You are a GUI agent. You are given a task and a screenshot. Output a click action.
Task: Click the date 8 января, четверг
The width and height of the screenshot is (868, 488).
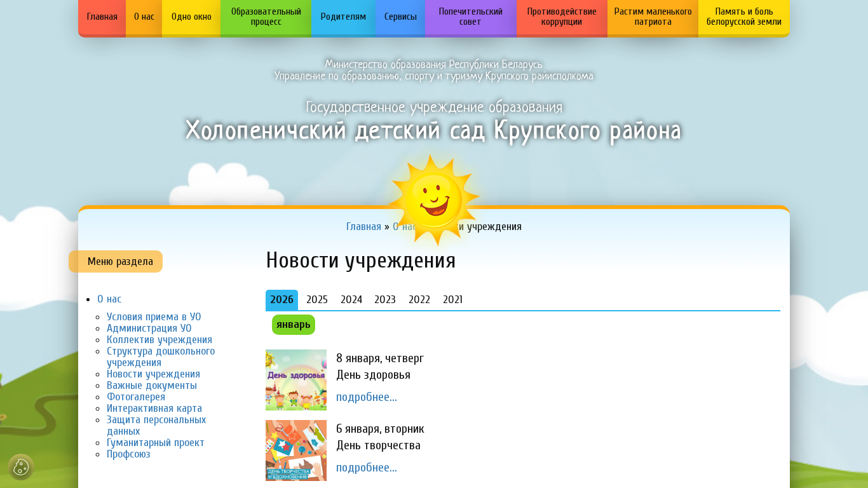click(x=380, y=358)
